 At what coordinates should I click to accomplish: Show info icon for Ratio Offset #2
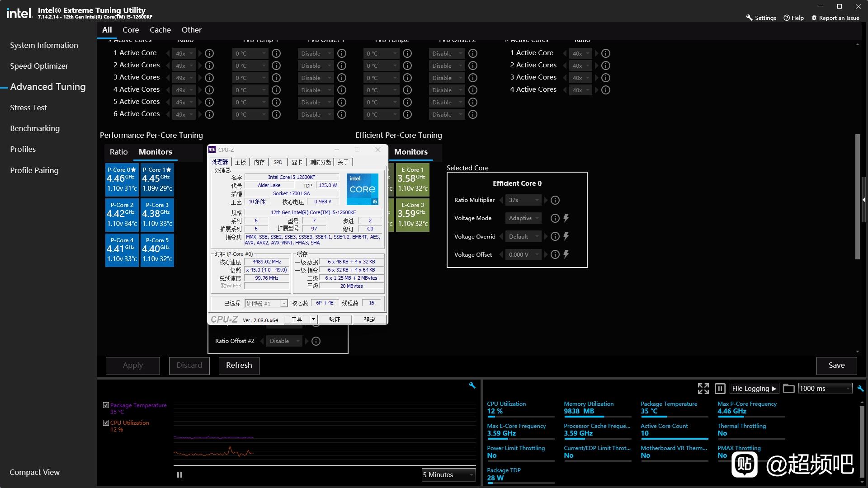(x=316, y=341)
